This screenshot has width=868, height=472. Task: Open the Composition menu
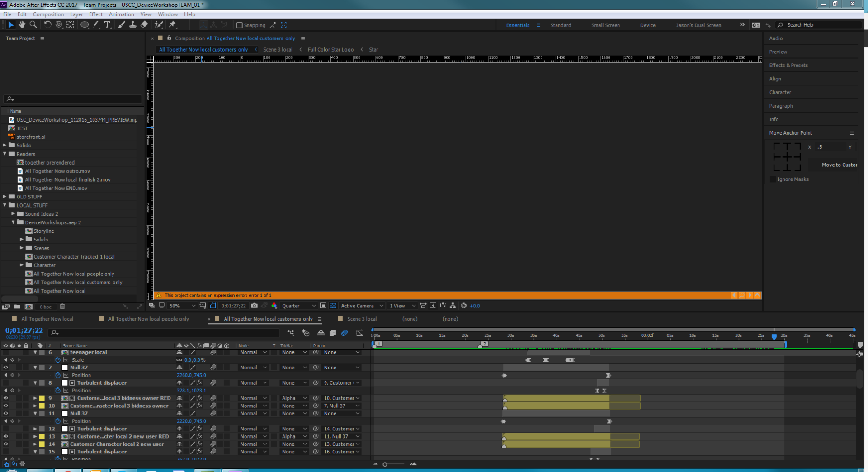[48, 14]
